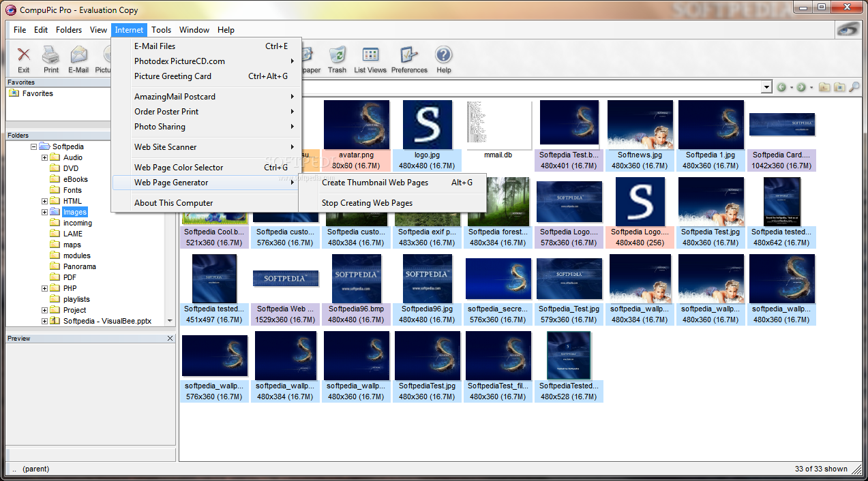Select the mmail.db file thumbnail

click(x=498, y=125)
